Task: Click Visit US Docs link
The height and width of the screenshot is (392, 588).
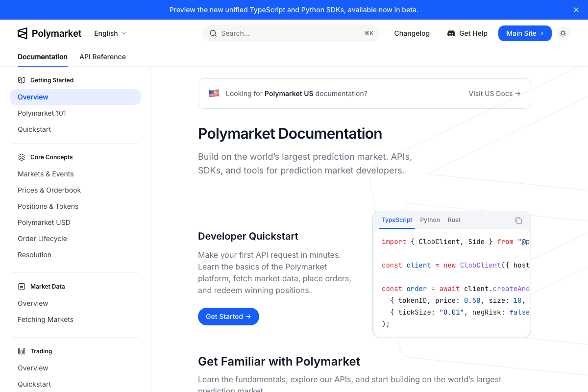Action: [494, 94]
